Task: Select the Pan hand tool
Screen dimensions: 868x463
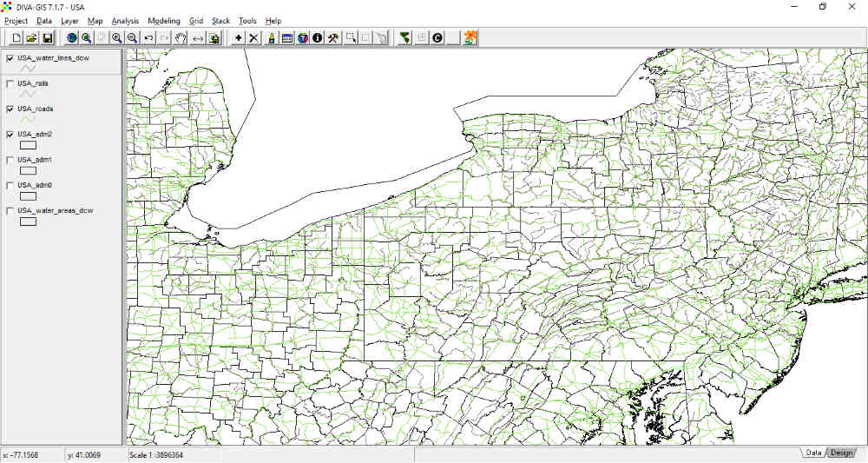Action: tap(181, 37)
